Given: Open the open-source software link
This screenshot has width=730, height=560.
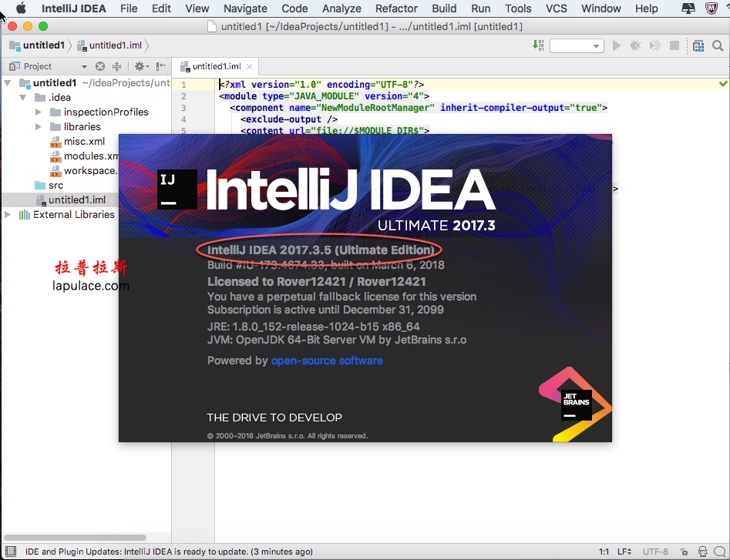Looking at the screenshot, I should coord(327,360).
